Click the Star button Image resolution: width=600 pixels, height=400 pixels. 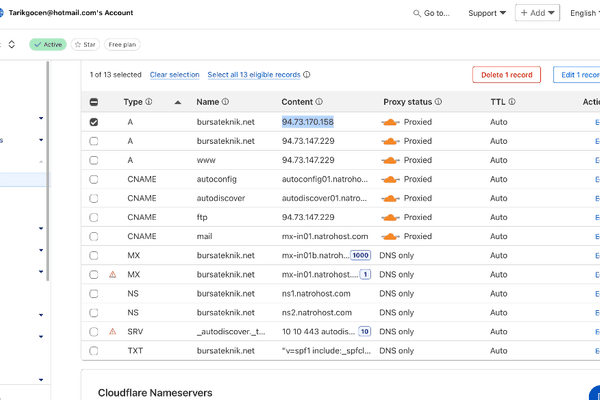[85, 45]
